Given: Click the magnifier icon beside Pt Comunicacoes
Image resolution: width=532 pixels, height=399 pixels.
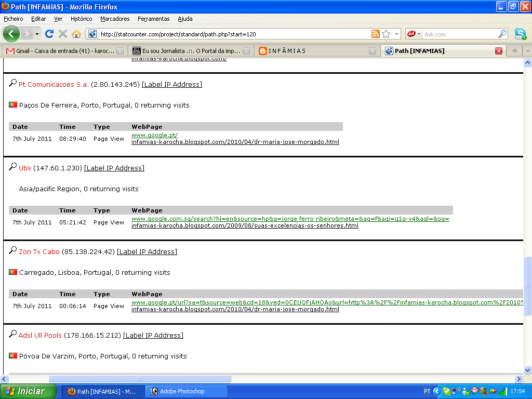Looking at the screenshot, I should pyautogui.click(x=12, y=83).
